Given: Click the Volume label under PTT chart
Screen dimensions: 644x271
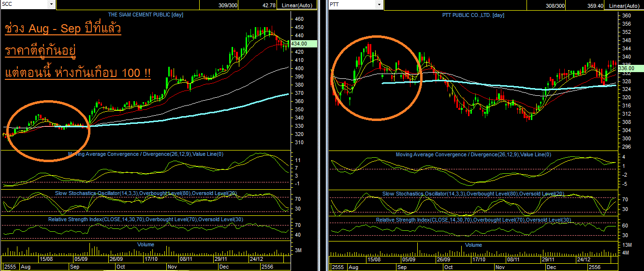Looking at the screenshot, I should [x=473, y=245].
